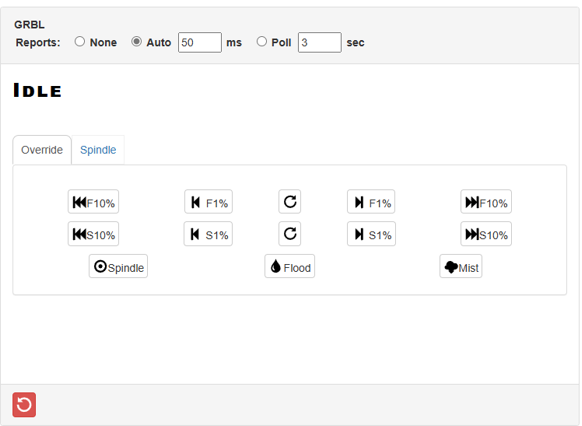Screen dimensions: 582x426
Task: Decrease spindle speed by 1%
Action: tap(208, 234)
